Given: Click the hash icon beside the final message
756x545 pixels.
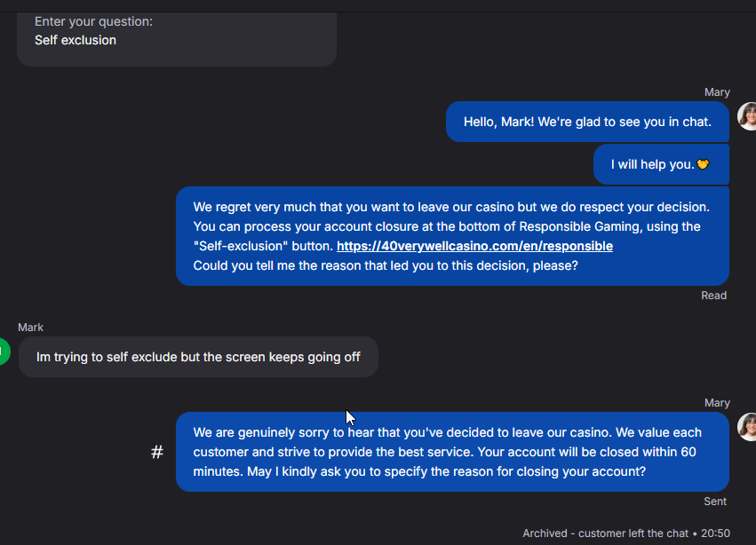Looking at the screenshot, I should (x=157, y=452).
